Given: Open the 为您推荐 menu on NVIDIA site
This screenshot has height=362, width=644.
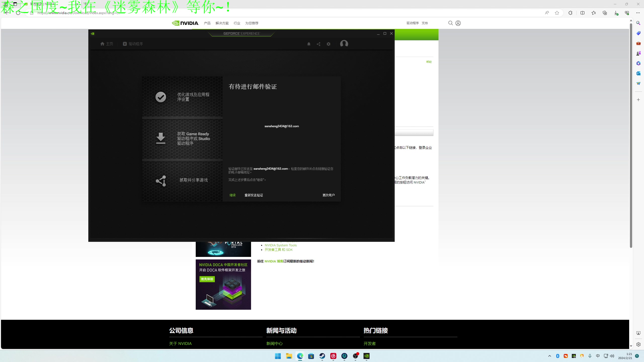Looking at the screenshot, I should [252, 23].
